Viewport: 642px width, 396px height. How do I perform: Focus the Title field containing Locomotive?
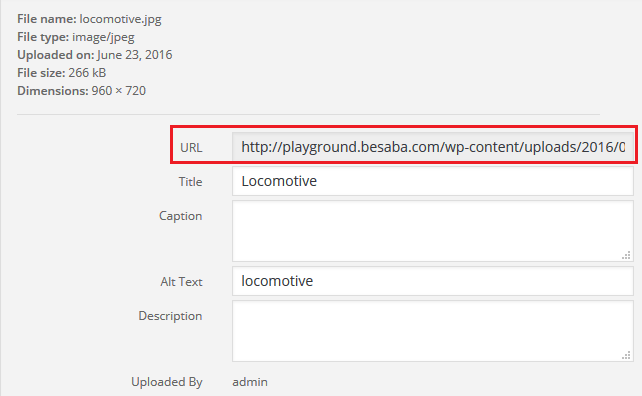pos(433,181)
